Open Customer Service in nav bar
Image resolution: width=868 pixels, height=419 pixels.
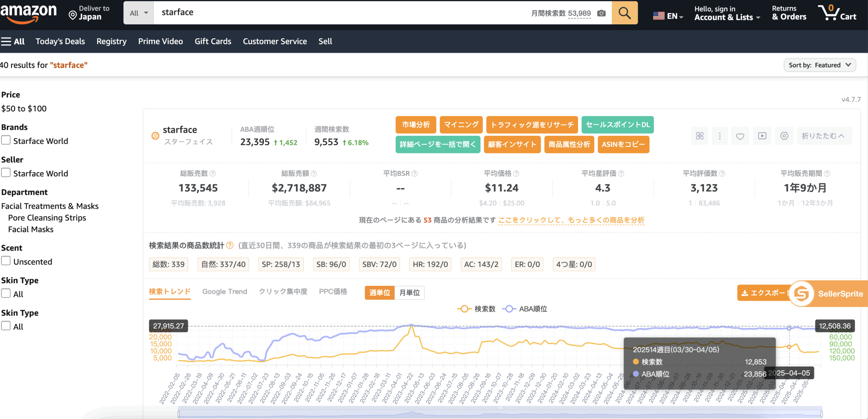(275, 41)
